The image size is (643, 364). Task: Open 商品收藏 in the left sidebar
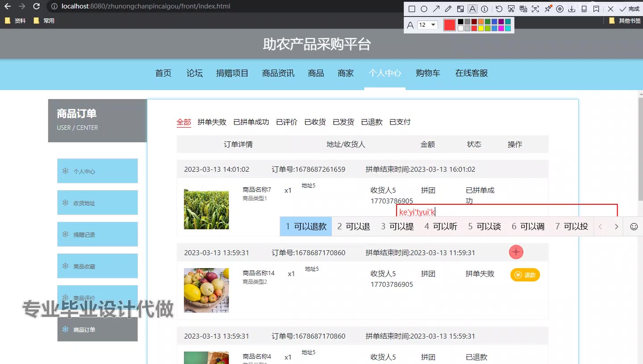tap(97, 266)
